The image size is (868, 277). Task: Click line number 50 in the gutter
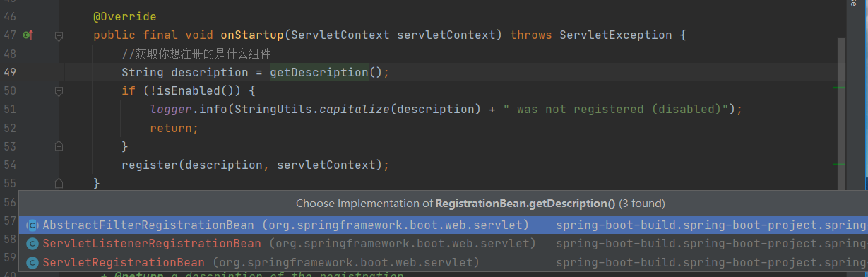click(x=10, y=90)
